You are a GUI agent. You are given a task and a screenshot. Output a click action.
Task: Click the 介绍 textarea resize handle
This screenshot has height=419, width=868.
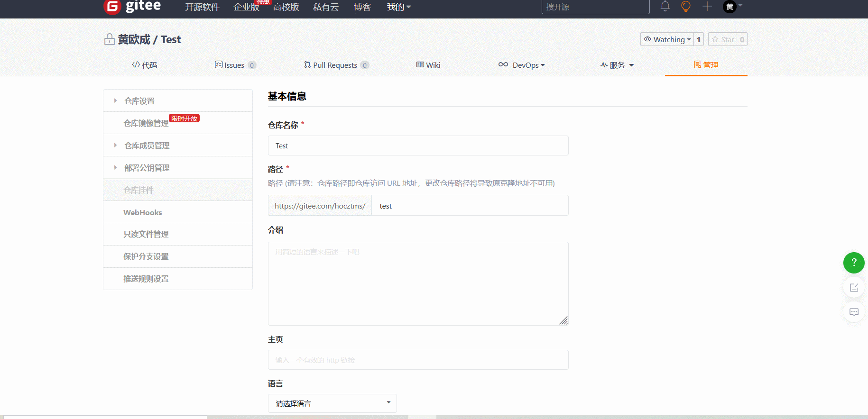563,321
